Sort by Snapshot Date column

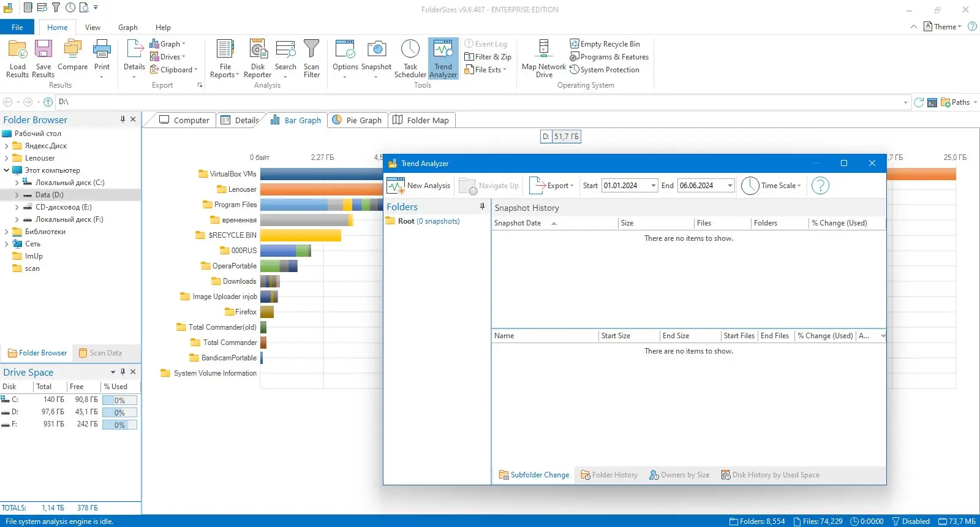coord(555,223)
